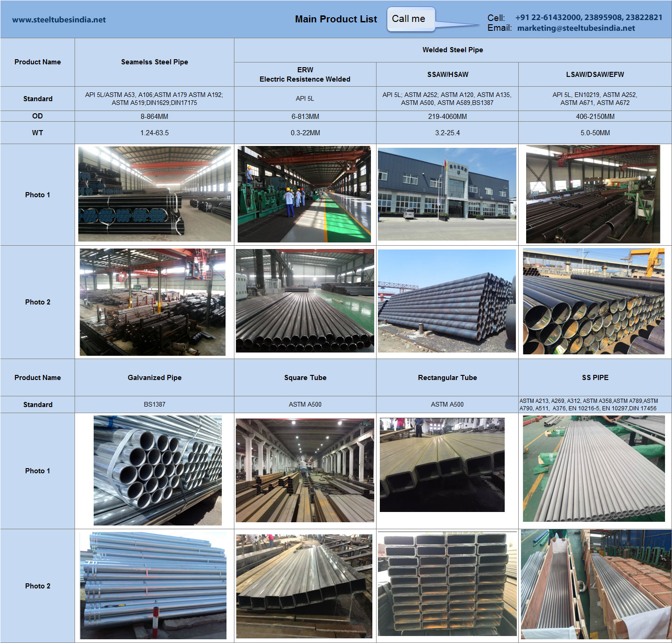Click the ERW Electric Resistence Welded cell

305,75
